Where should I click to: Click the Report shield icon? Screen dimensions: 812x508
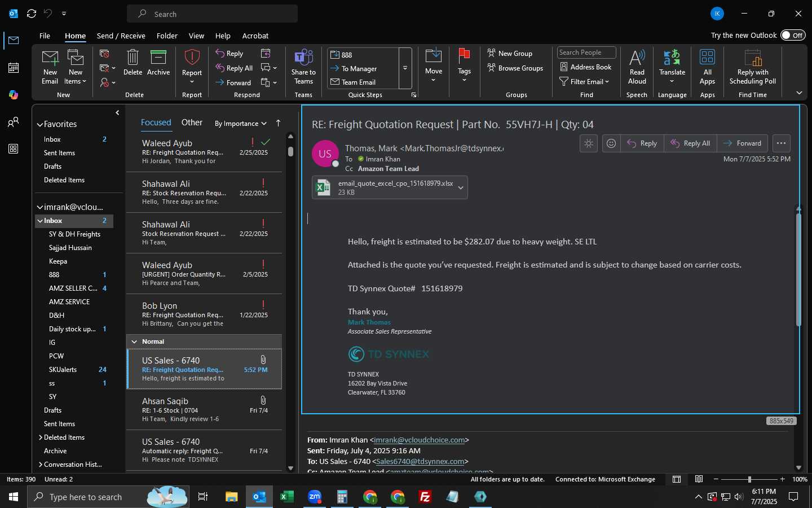pos(192,58)
